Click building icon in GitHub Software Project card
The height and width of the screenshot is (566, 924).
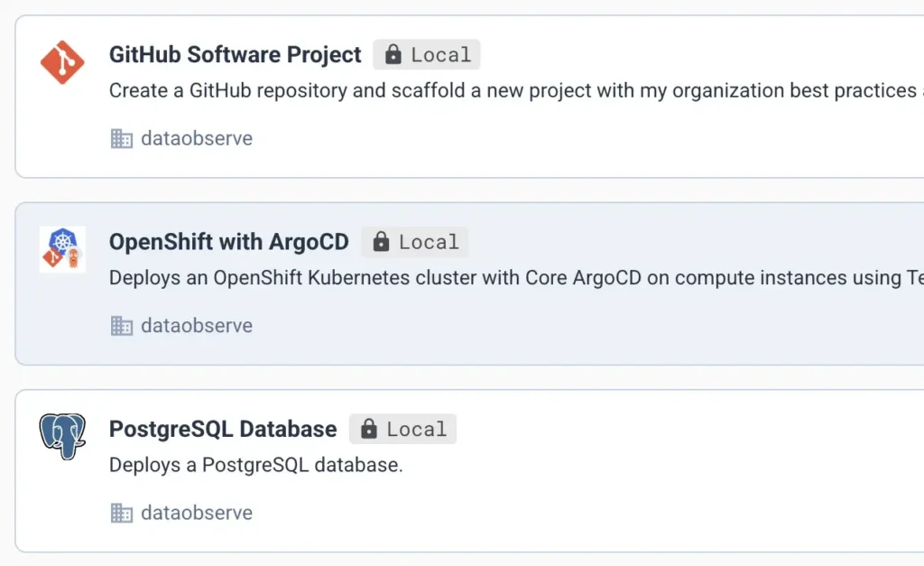(121, 138)
